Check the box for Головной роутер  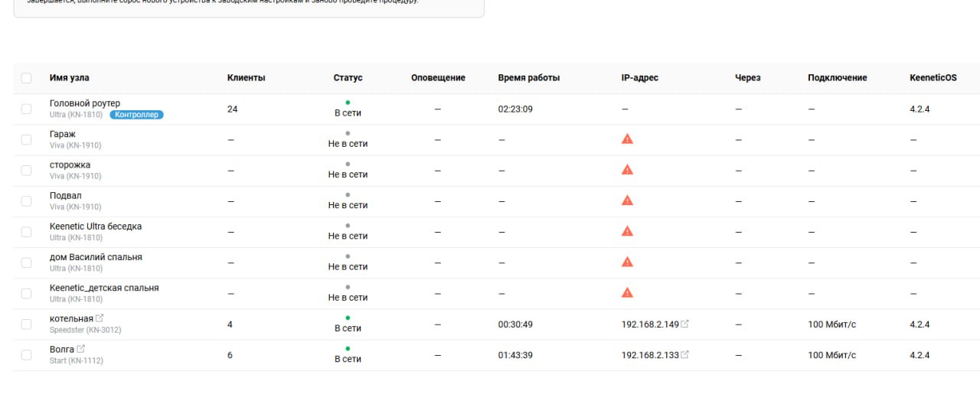pyautogui.click(x=27, y=109)
